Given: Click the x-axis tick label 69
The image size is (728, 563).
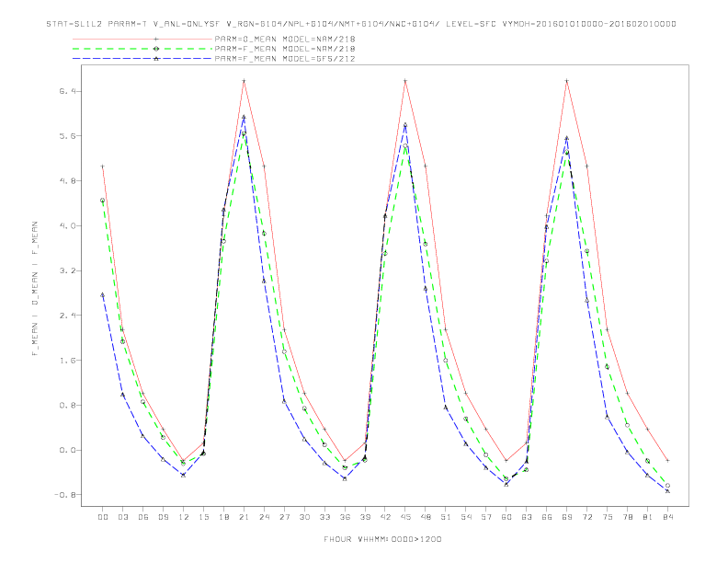Looking at the screenshot, I should (567, 517).
